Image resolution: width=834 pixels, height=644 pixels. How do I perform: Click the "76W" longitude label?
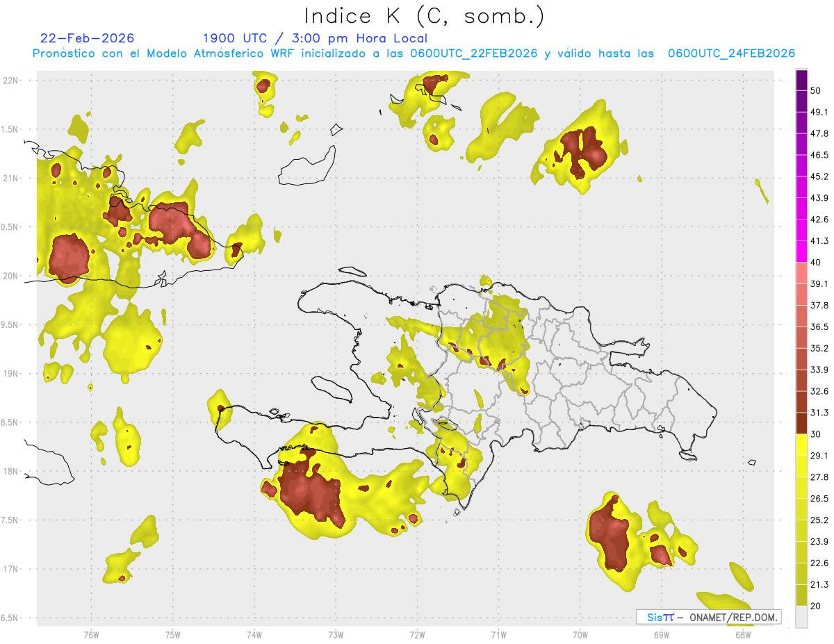click(x=91, y=634)
